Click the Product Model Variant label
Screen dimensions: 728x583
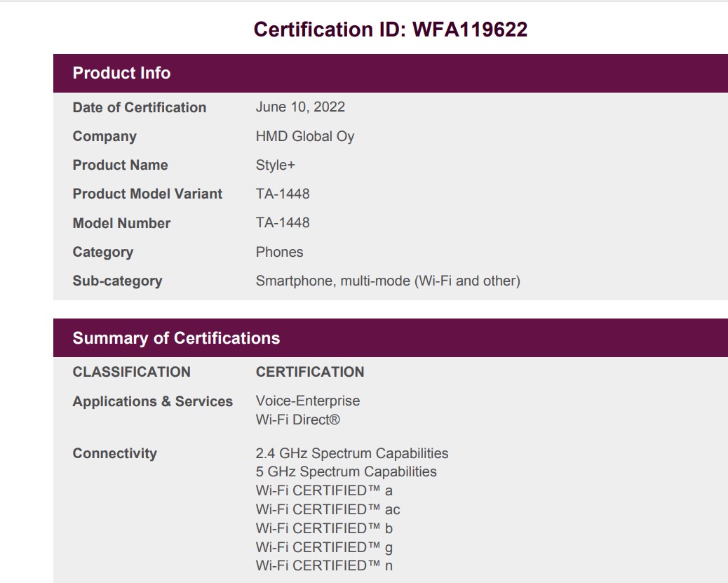click(147, 194)
